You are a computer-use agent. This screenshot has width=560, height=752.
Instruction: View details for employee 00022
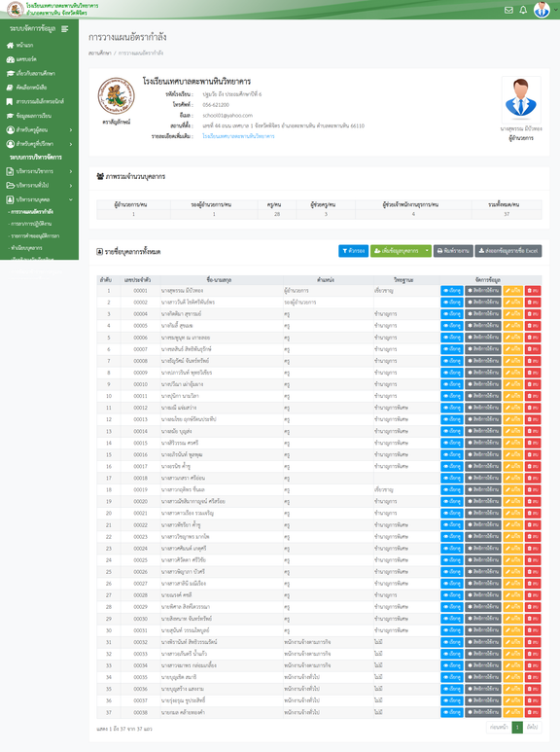452,524
